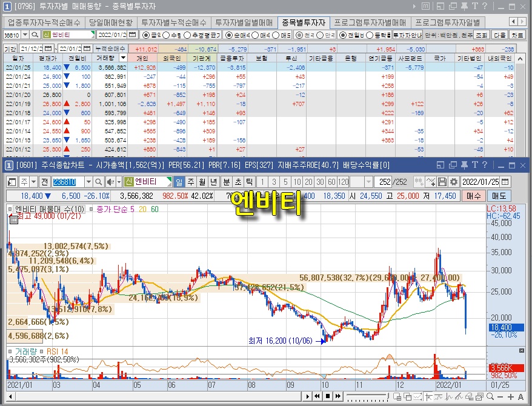Open chart settings gear icon

(454, 182)
